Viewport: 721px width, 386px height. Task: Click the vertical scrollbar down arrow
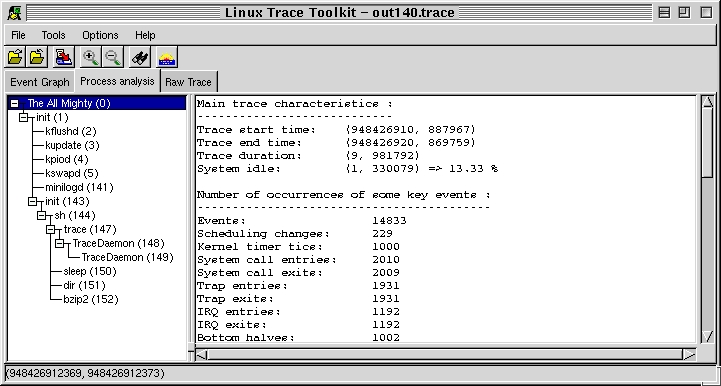pos(708,336)
